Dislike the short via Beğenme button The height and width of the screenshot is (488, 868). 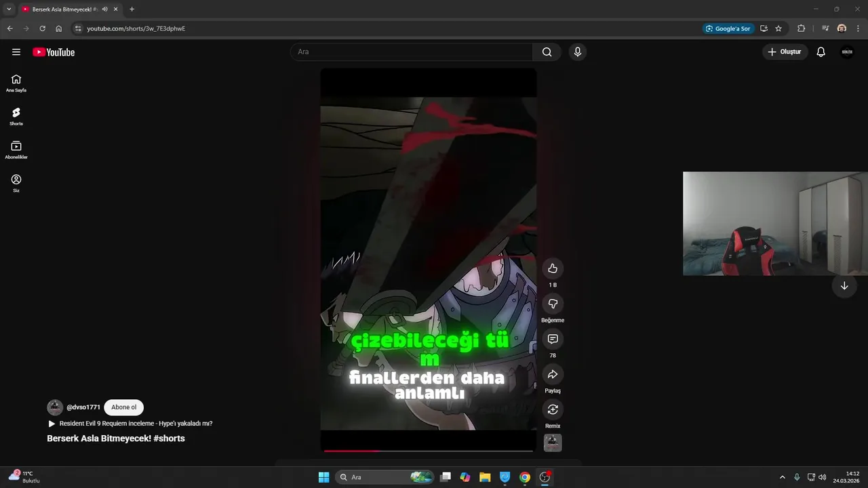tap(553, 304)
